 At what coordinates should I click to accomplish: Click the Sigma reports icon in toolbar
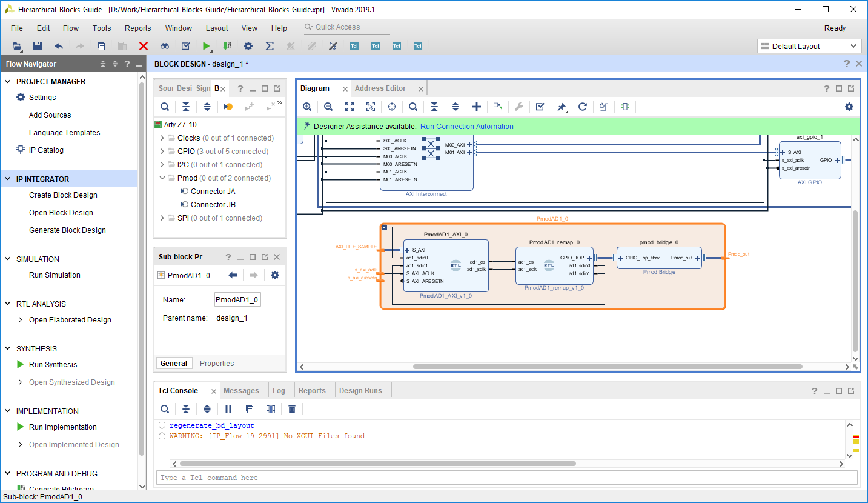click(270, 46)
